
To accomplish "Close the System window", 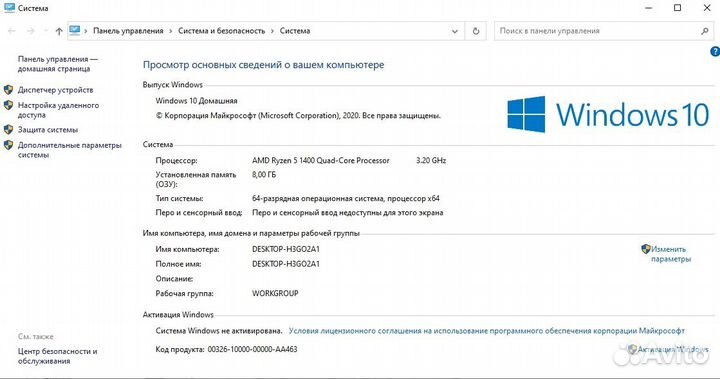I will click(x=707, y=8).
